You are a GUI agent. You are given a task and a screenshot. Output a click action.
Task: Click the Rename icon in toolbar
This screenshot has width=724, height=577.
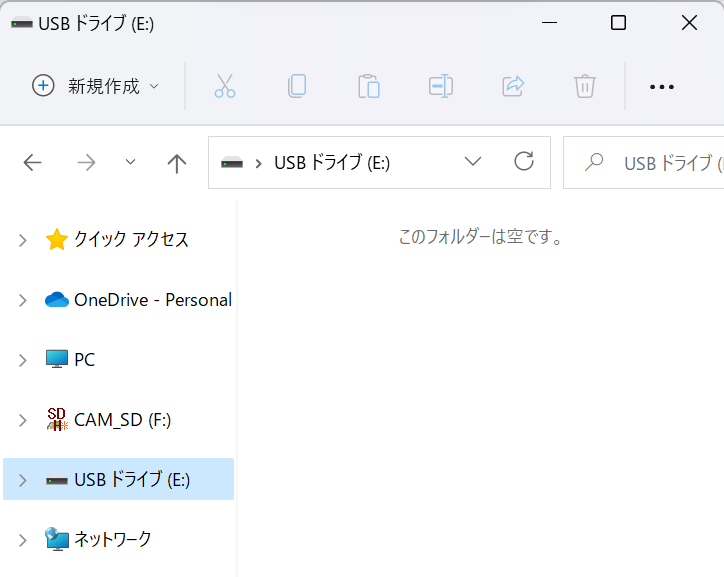click(x=441, y=86)
